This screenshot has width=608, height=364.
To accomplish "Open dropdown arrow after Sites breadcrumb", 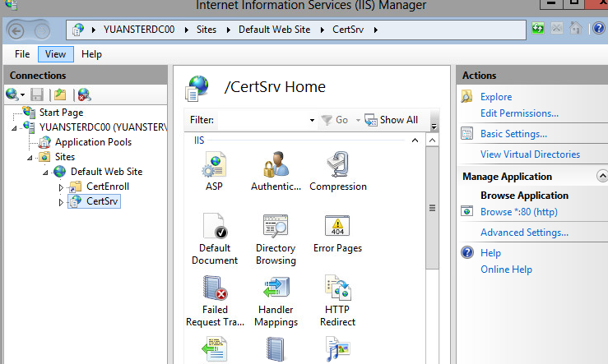I will pyautogui.click(x=229, y=30).
